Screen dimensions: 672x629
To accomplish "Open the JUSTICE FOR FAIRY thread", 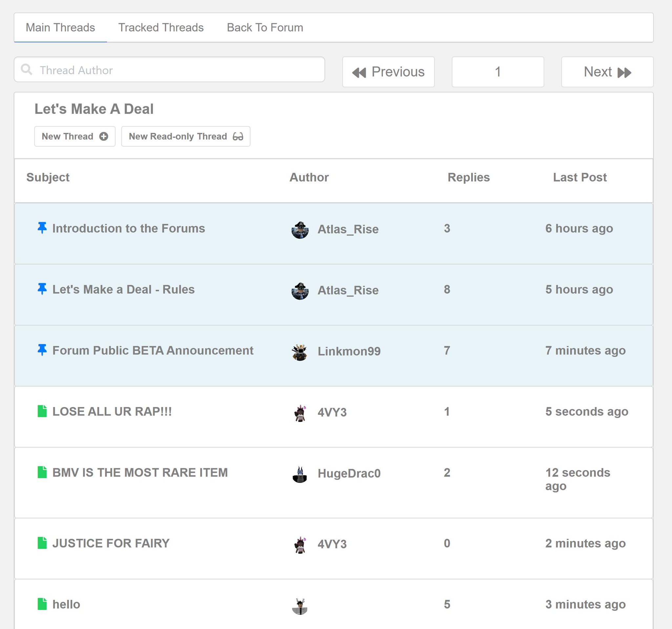I will point(111,543).
